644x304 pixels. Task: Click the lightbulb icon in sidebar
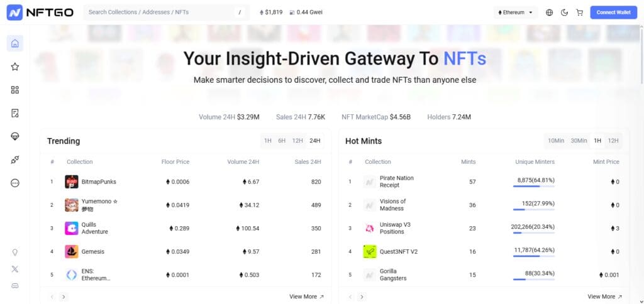point(15,252)
